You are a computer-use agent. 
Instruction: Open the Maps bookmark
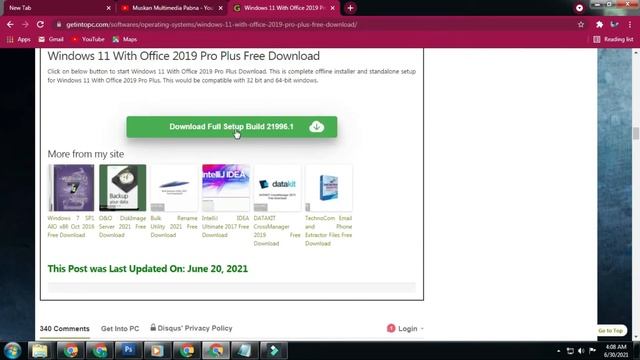[125, 39]
